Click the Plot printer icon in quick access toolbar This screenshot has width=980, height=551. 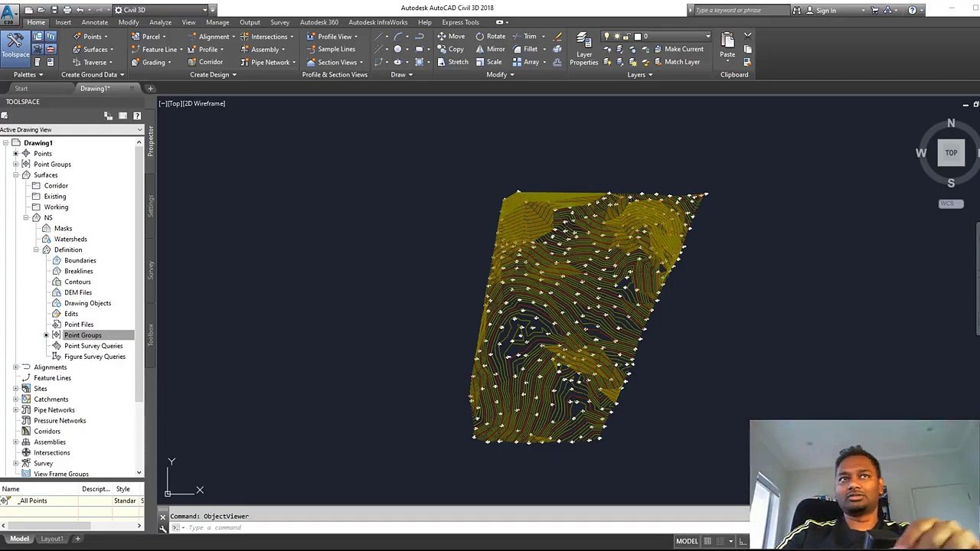tap(67, 10)
